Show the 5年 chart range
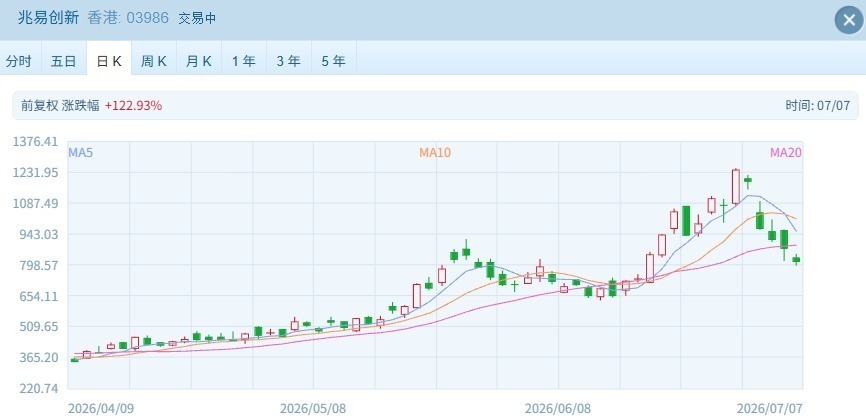The image size is (866, 418). pos(334,60)
